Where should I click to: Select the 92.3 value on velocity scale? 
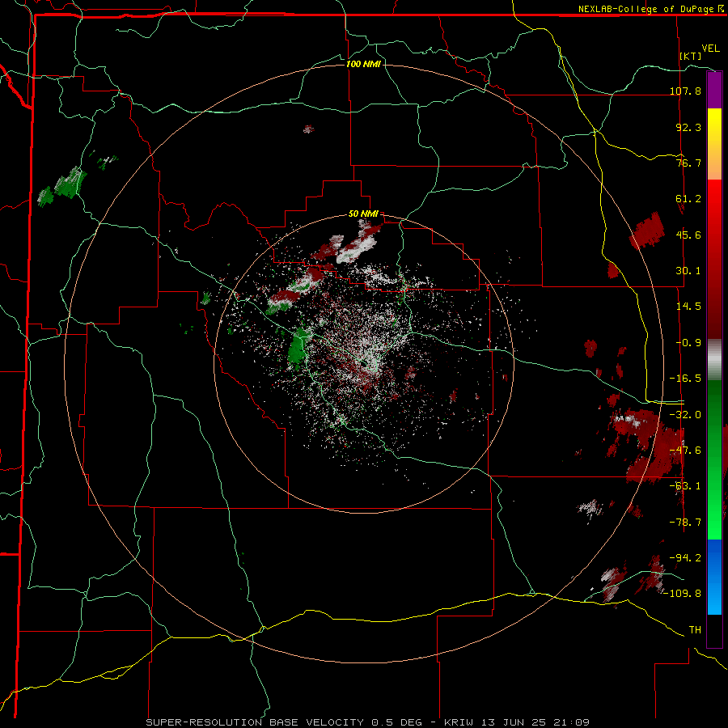tap(688, 127)
